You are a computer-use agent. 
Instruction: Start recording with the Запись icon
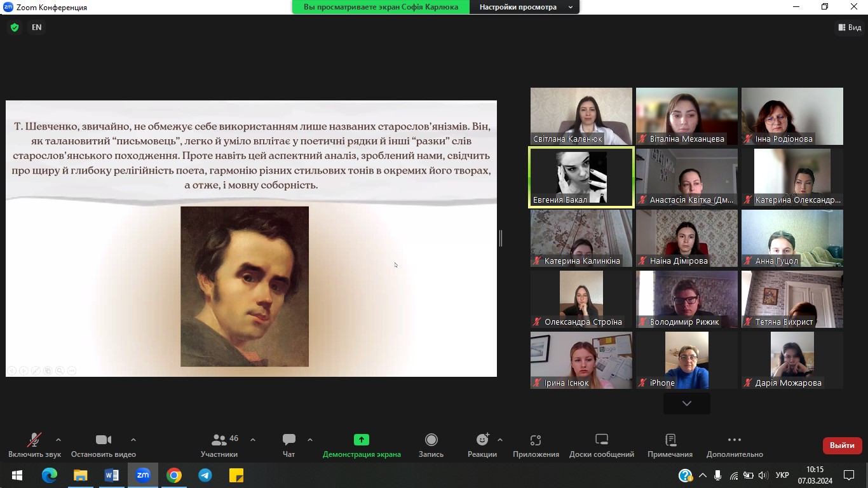pyautogui.click(x=431, y=440)
